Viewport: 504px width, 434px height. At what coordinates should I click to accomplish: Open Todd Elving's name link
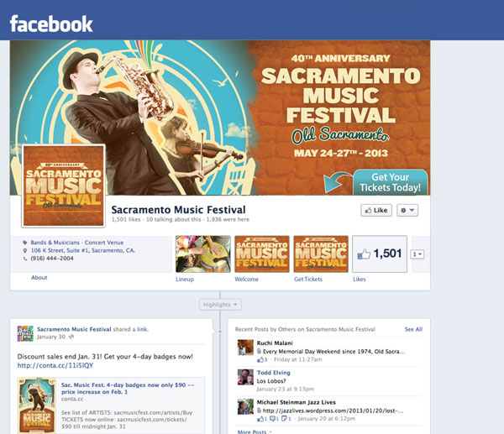[x=274, y=373]
